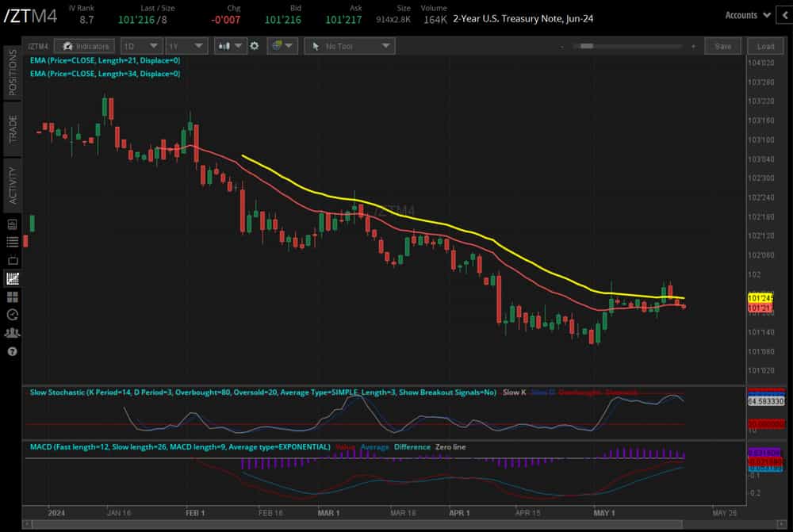Viewport: 793px width, 532px height.
Task: Select the candlestick chart type icon
Action: [x=224, y=45]
